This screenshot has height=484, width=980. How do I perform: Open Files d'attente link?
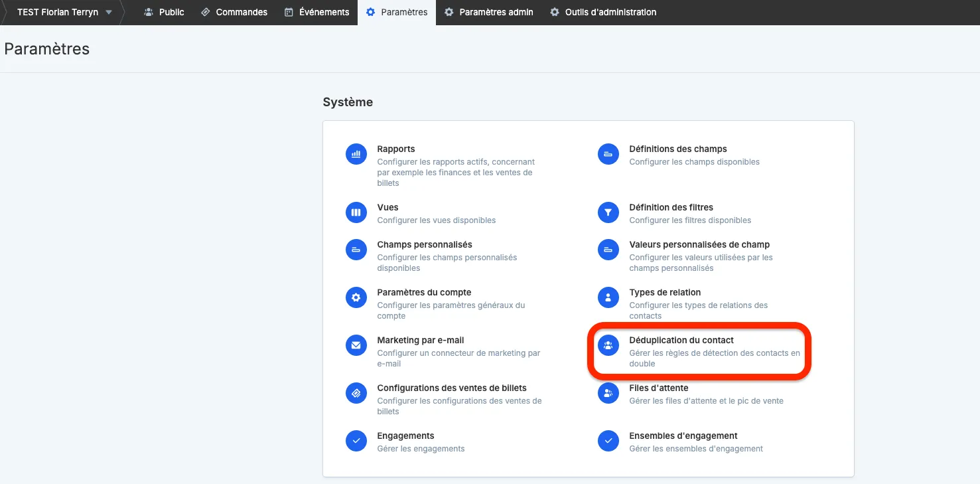click(659, 388)
